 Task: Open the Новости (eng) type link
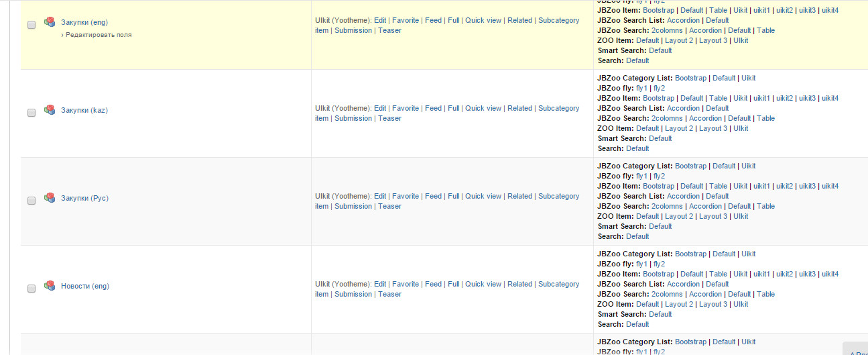tap(85, 286)
